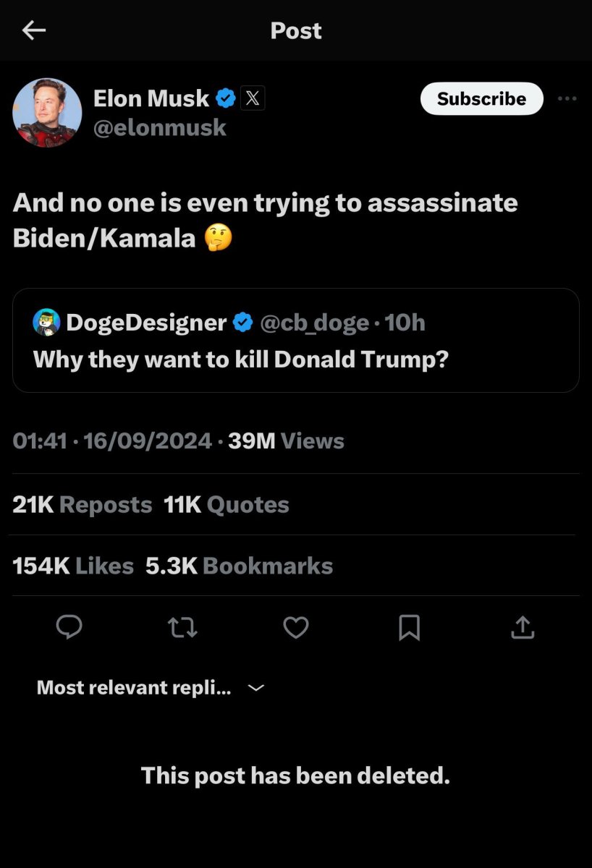The width and height of the screenshot is (592, 868).
Task: Open the more options menu on the post
Action: [567, 99]
